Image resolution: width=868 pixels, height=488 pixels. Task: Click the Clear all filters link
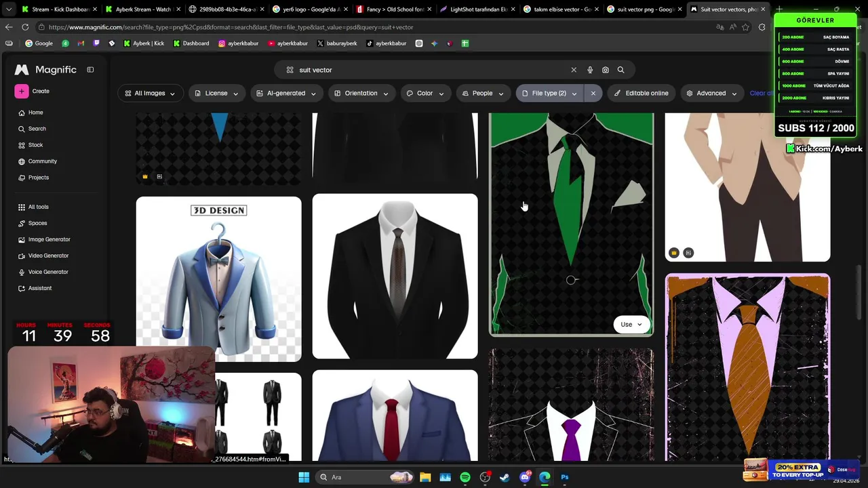(x=762, y=94)
